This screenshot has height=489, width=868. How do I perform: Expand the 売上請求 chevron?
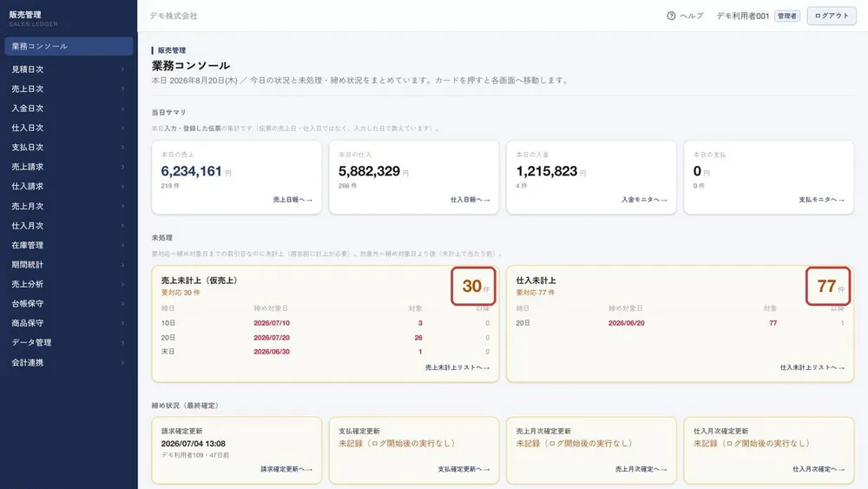[x=122, y=167]
